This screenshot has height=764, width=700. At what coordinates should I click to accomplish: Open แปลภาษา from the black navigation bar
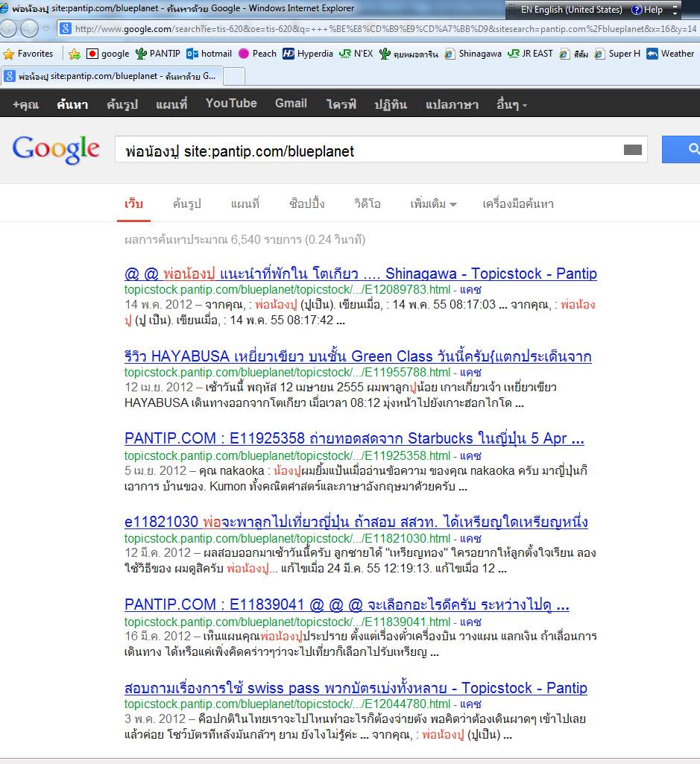click(452, 104)
